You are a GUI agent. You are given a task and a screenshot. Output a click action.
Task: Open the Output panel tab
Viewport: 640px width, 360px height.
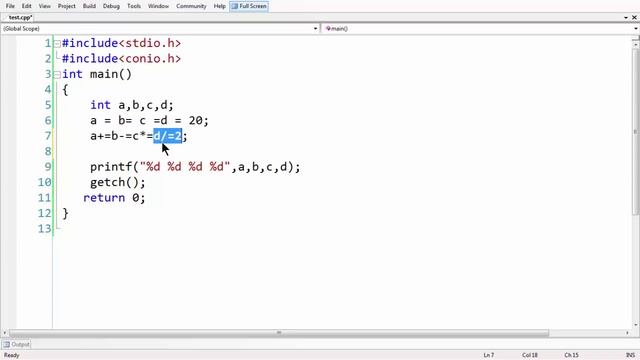click(16, 344)
